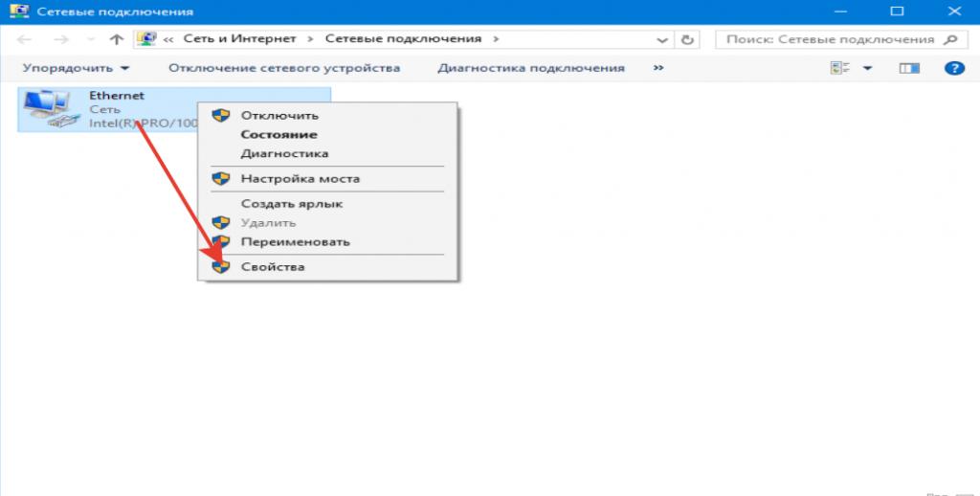Screen dimensions: 980x496
Task: Click Диагностика подключения toolbar button
Action: [530, 68]
